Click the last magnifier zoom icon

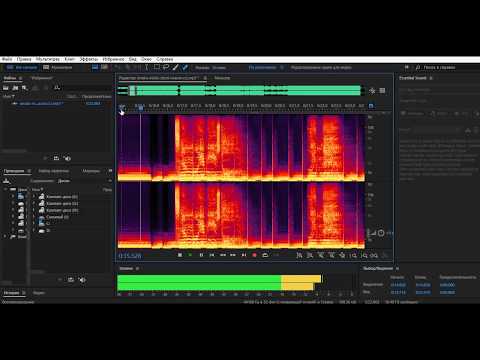tap(374, 255)
